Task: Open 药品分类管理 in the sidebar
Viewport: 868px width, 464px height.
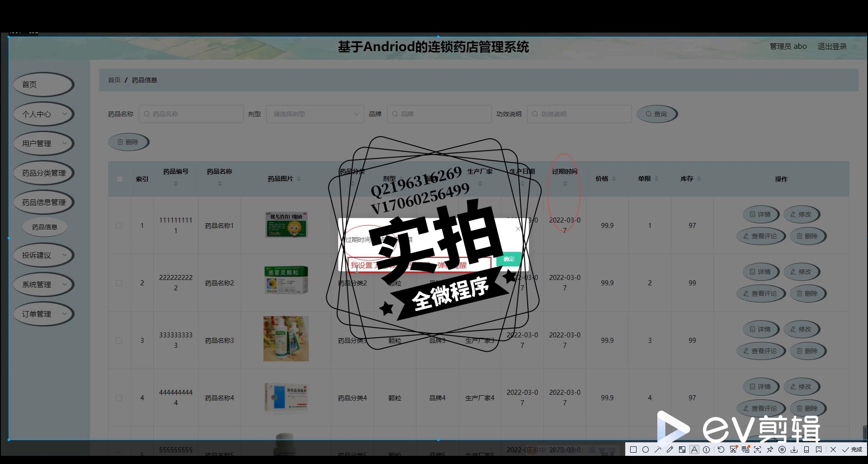Action: (43, 173)
